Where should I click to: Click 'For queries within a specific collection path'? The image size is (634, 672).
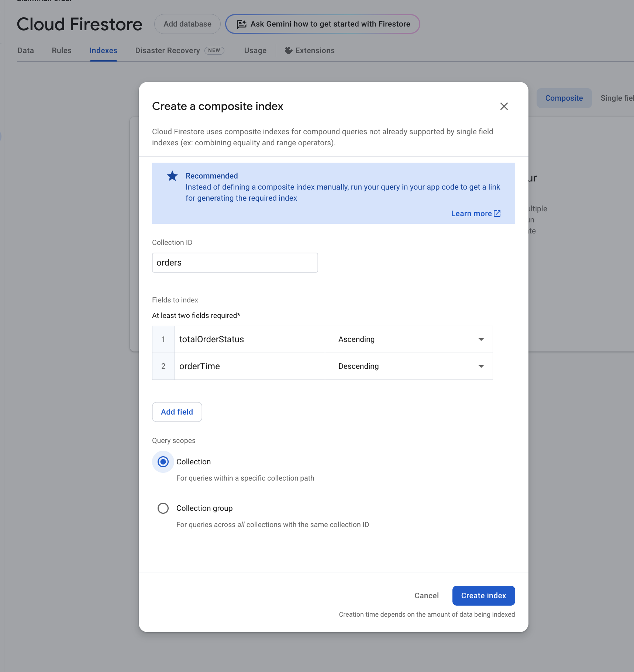(245, 478)
